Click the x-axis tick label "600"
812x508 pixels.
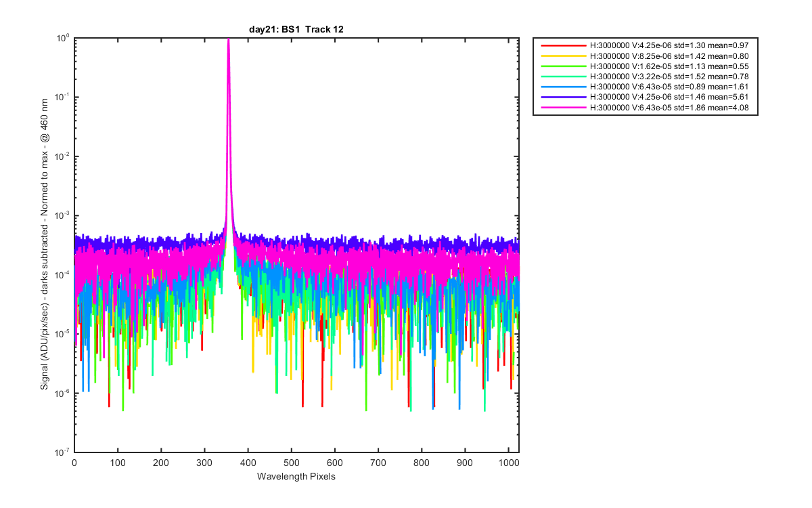(334, 462)
